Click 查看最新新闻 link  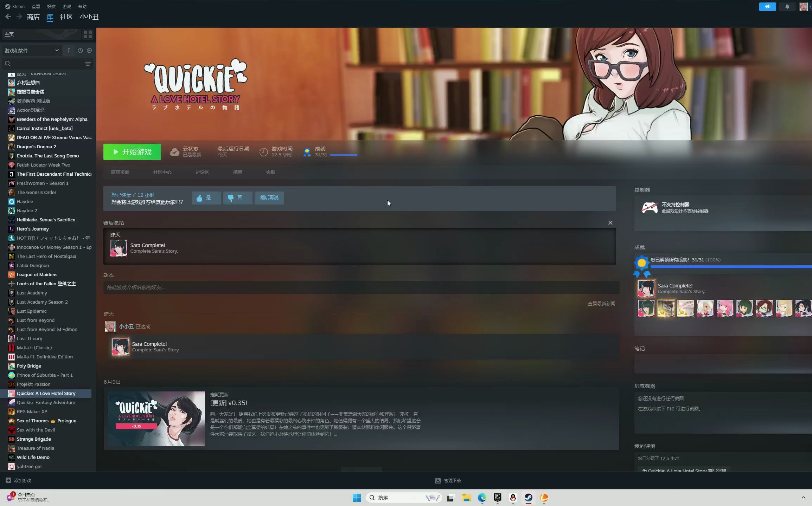pos(601,304)
